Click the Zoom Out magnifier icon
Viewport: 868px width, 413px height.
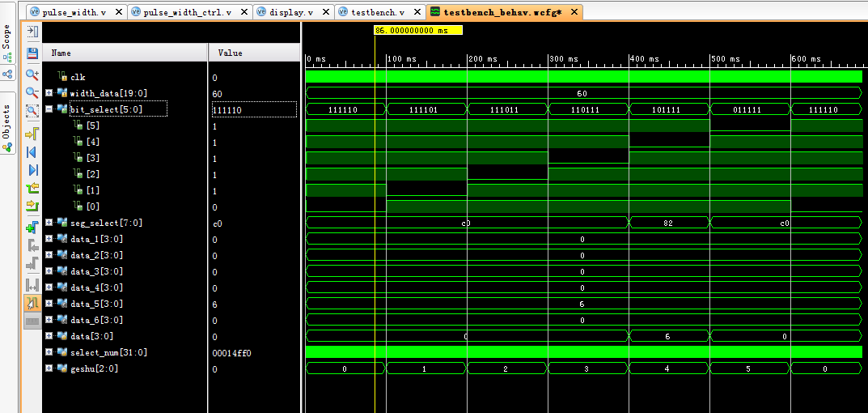[x=32, y=92]
